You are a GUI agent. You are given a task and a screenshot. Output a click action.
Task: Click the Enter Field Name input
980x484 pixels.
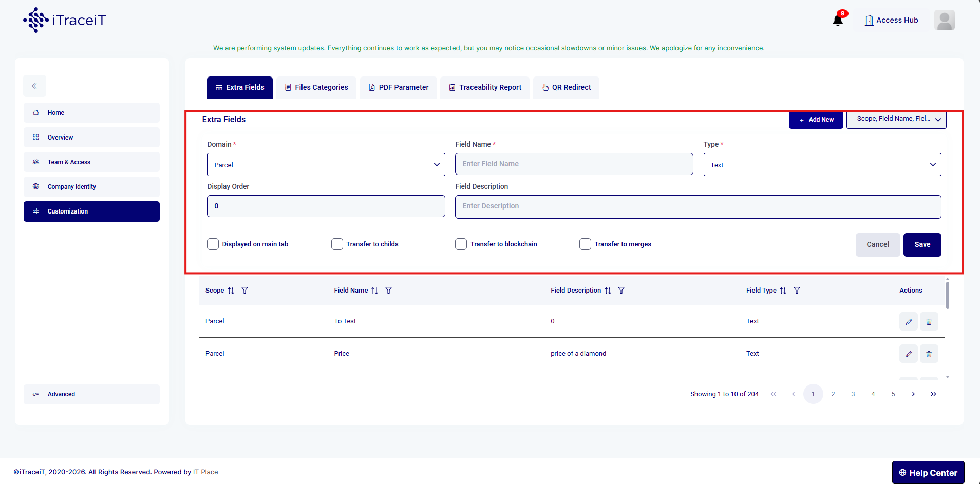[x=574, y=164]
